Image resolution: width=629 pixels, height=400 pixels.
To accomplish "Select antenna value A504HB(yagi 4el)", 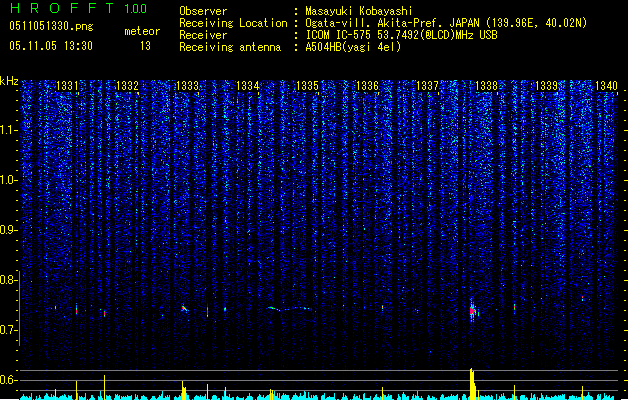I will click(353, 47).
